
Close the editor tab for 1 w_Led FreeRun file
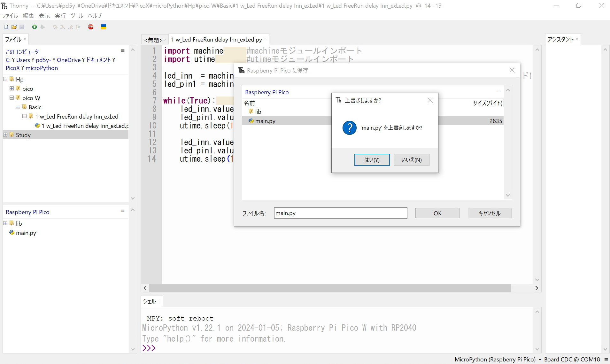(266, 39)
